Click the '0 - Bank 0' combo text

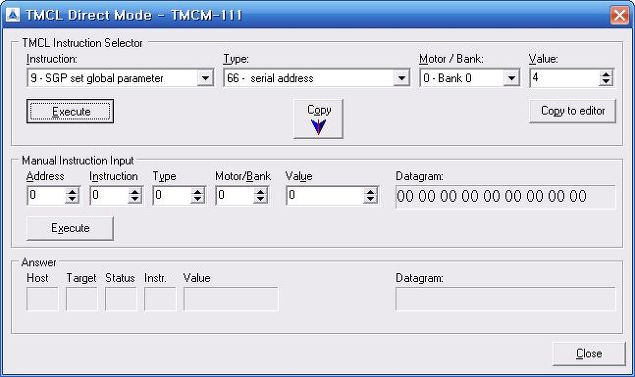tap(447, 78)
